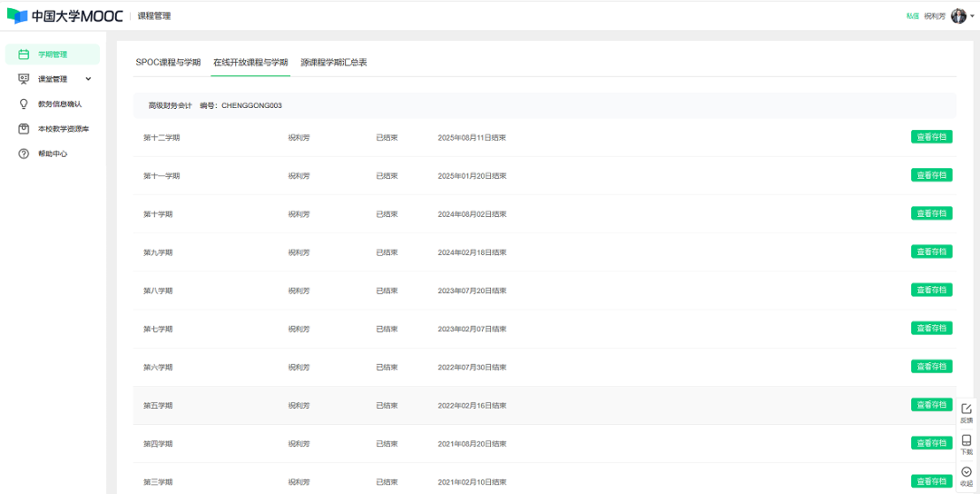Viewport: 980px width, 494px height.
Task: Open 帮助中心 question mark icon
Action: click(24, 153)
